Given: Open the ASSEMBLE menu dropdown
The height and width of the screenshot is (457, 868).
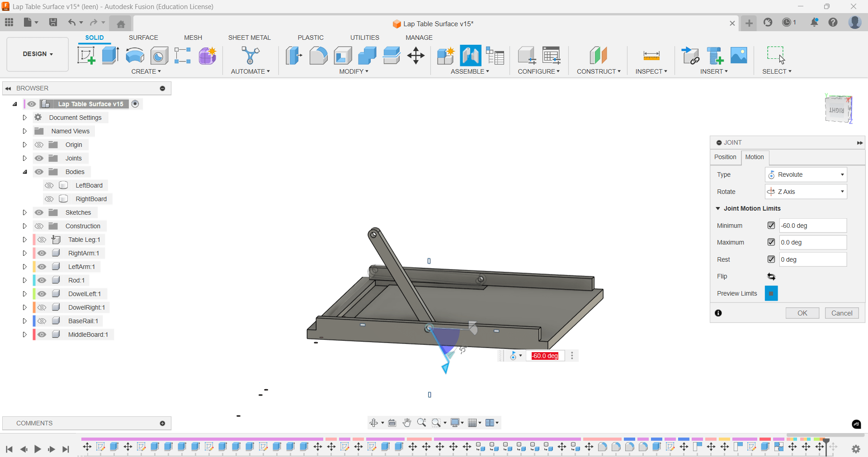Looking at the screenshot, I should click(x=470, y=71).
